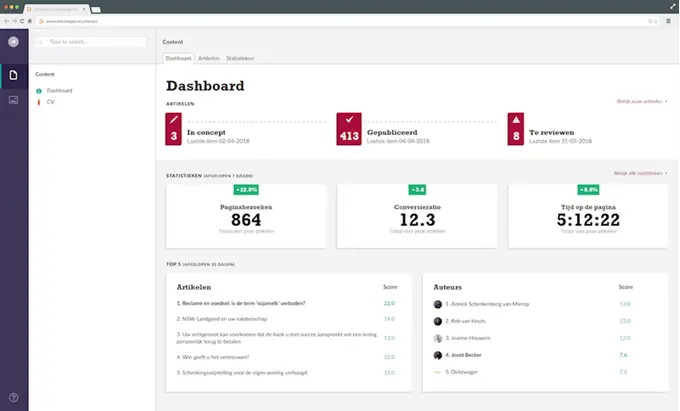
Task: Open article 'NSW-Landgoed en uw nalatenschap'
Action: (222, 320)
